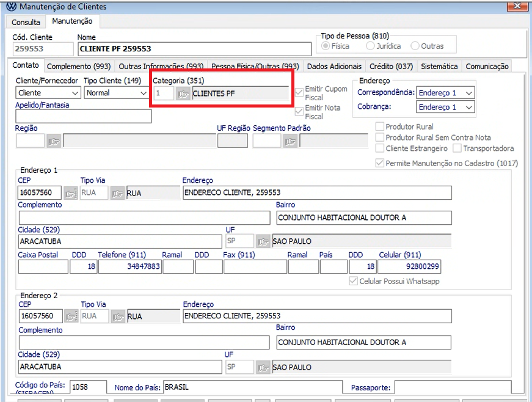The image size is (532, 402).
Task: Click Endereço 2 CEP search icon
Action: (x=71, y=316)
